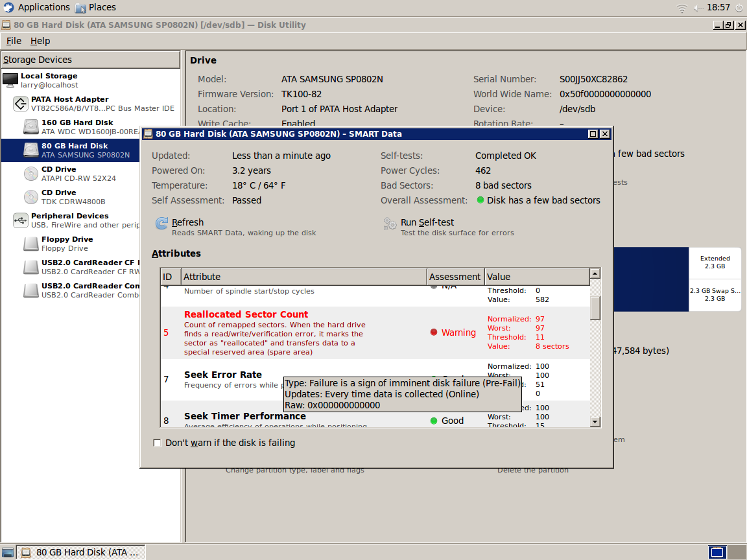Click the Peripheral Devices USB icon
The image size is (747, 560).
pyautogui.click(x=21, y=220)
